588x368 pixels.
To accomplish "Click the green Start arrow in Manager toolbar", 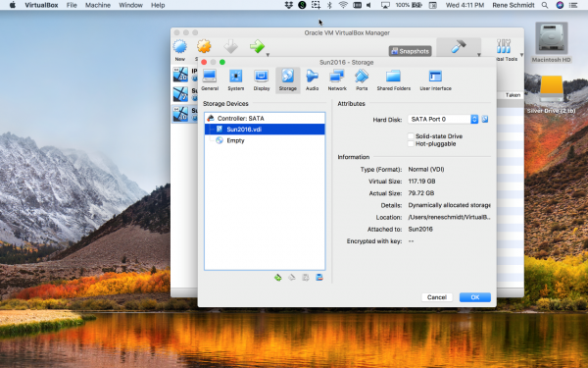I will coord(257,47).
